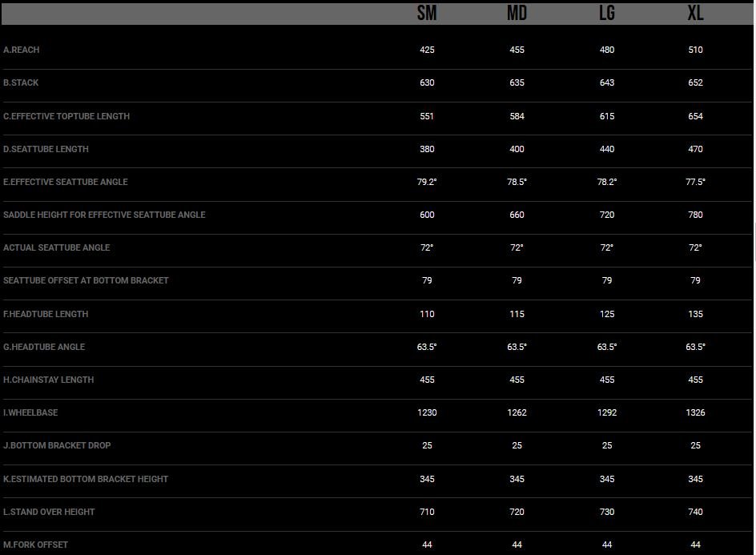This screenshot has height=555, width=756.
Task: Click the M.FORK OFFSET label
Action: click(35, 545)
